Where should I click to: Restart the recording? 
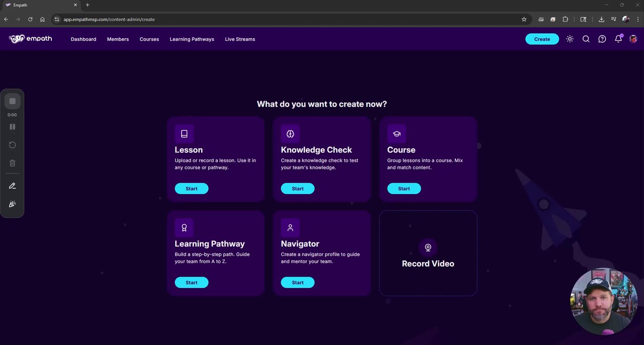click(13, 145)
